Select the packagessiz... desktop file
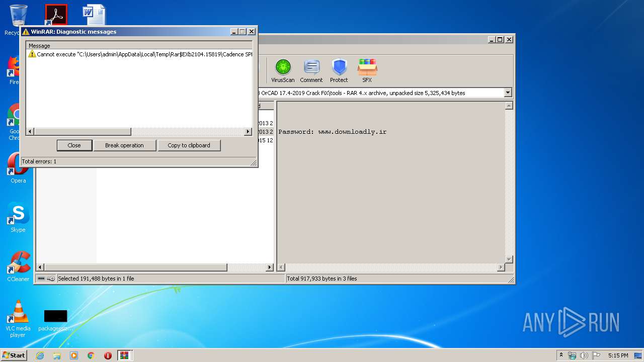The width and height of the screenshot is (644, 362). coord(55,320)
